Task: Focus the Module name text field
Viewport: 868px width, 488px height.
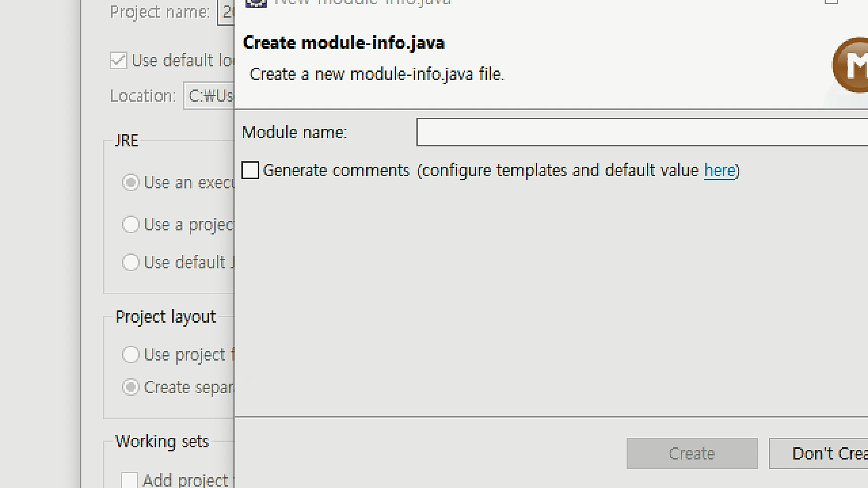Action: [642, 132]
